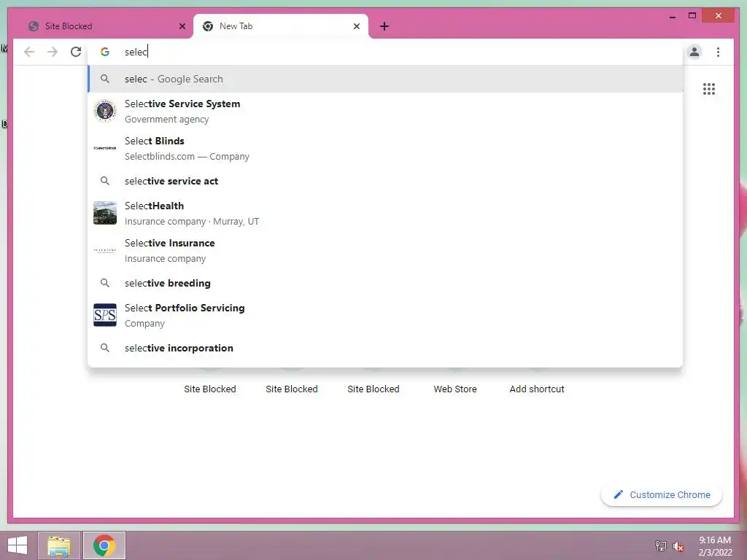
Task: Click the magnifier icon beside selective incorporation
Action: [x=105, y=348]
